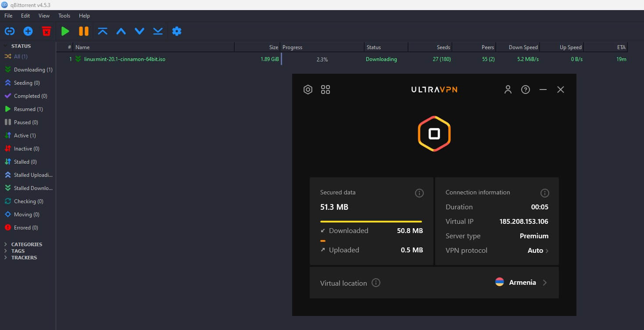Open virtual location list chevron next to Armenia

point(545,283)
